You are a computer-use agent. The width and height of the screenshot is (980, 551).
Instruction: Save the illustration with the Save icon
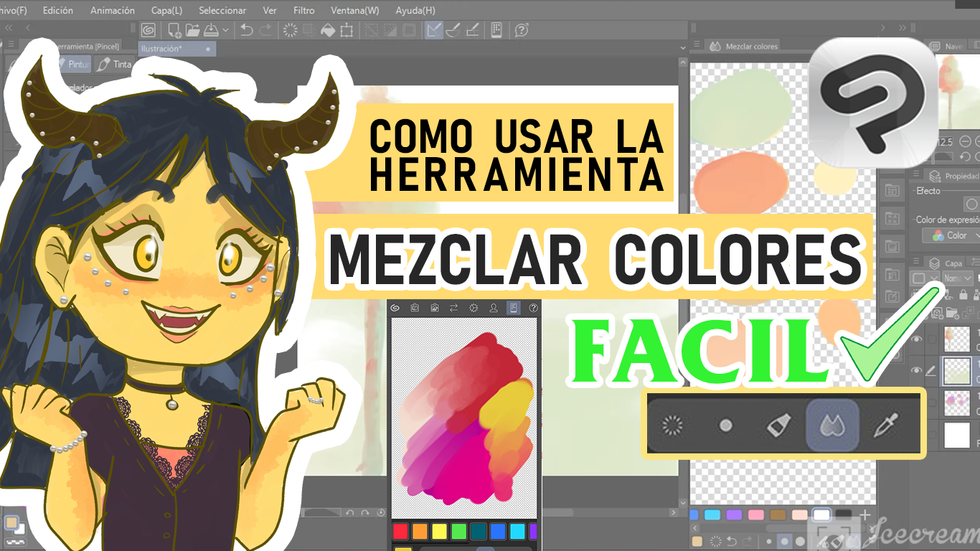pyautogui.click(x=211, y=30)
